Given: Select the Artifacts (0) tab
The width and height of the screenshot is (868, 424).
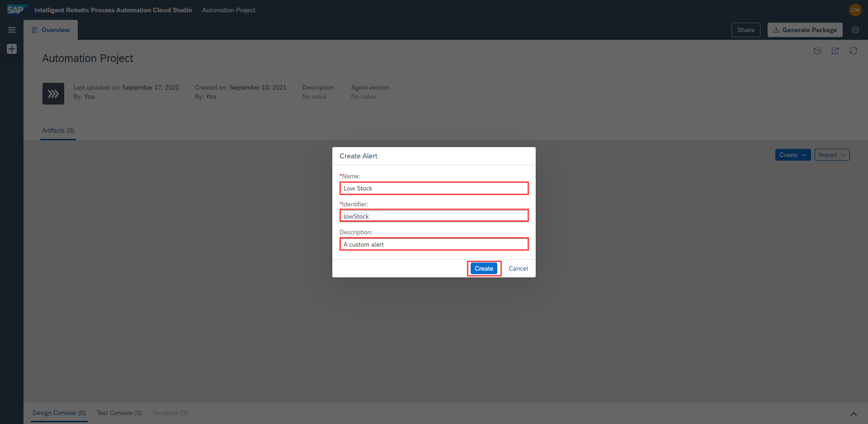Looking at the screenshot, I should (x=58, y=130).
